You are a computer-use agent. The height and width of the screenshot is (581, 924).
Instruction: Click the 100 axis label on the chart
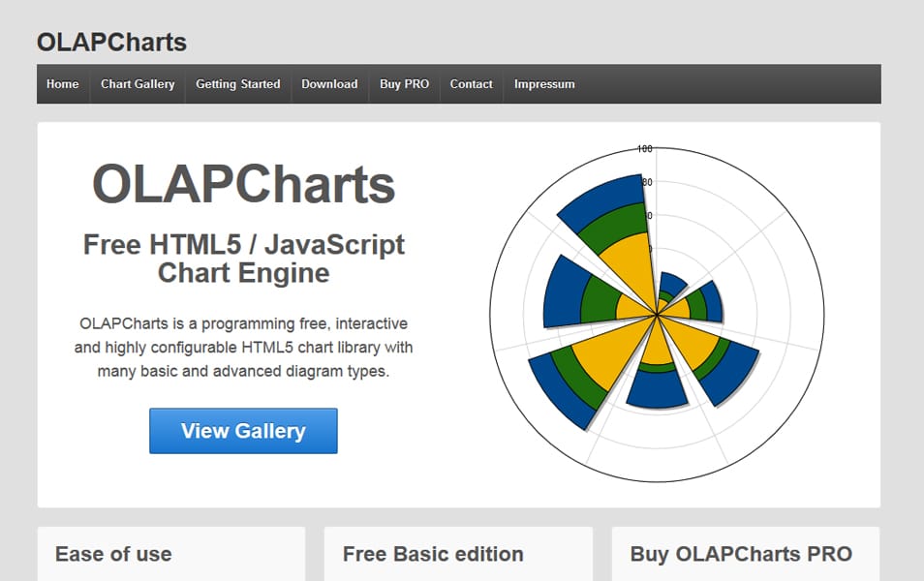[x=645, y=149]
